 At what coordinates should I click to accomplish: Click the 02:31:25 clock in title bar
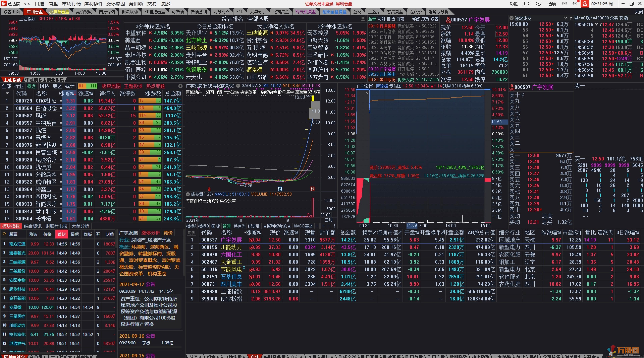(604, 4)
